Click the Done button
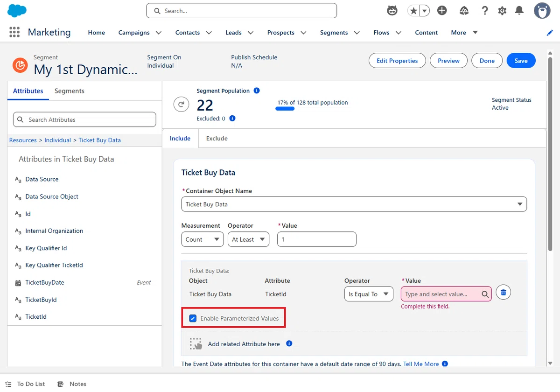 coord(487,61)
